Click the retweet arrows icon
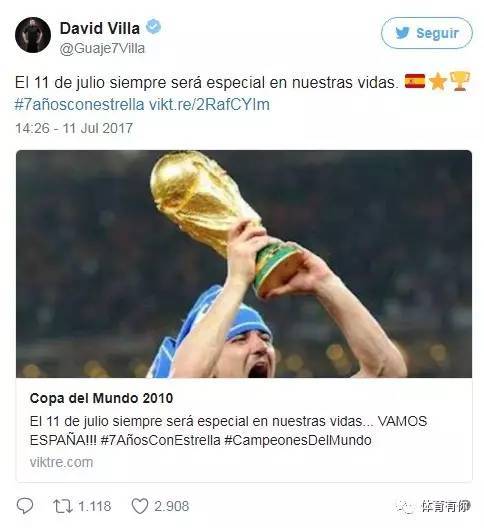The width and height of the screenshot is (484, 528). (x=63, y=506)
